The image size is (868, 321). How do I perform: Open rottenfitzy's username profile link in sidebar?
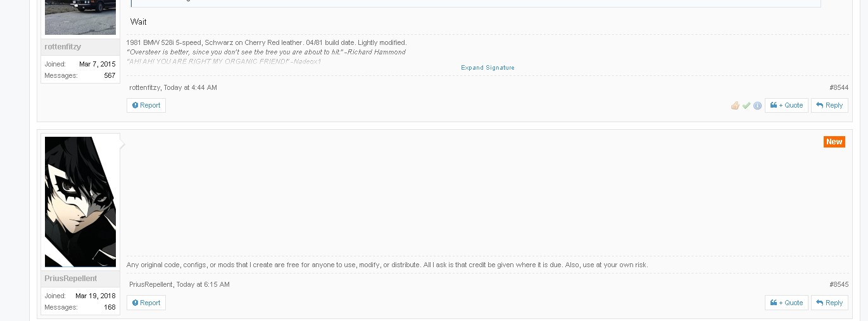63,47
